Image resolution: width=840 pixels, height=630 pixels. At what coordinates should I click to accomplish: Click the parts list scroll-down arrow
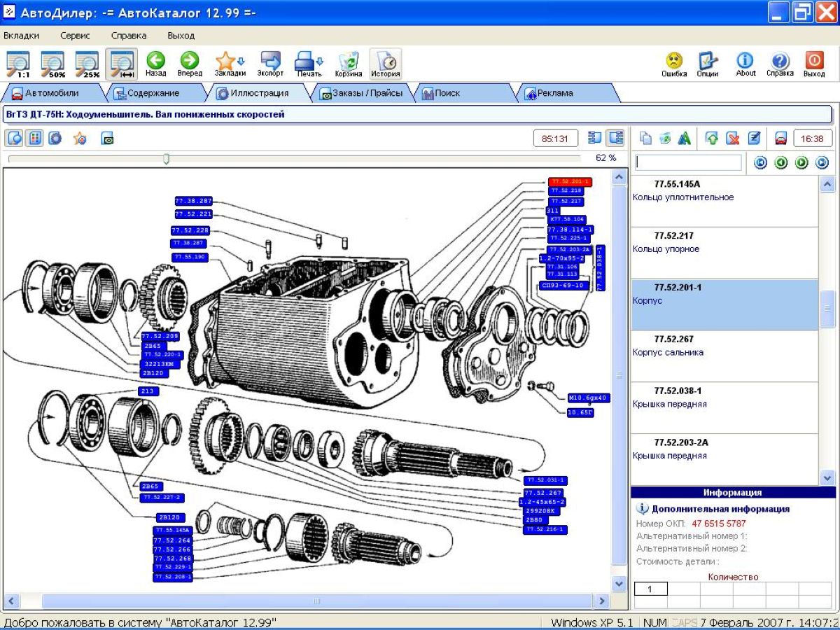coord(827,477)
